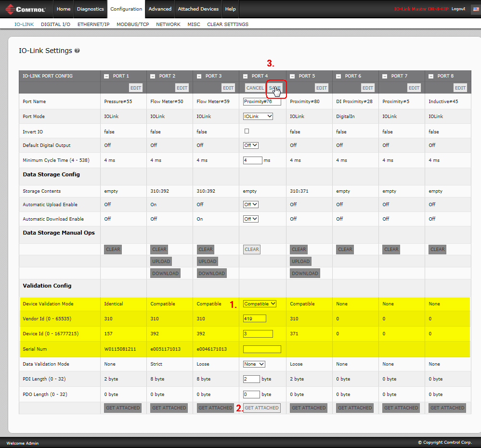The image size is (481, 448).
Task: Click UPLOAD for Port 5
Action: tap(300, 262)
